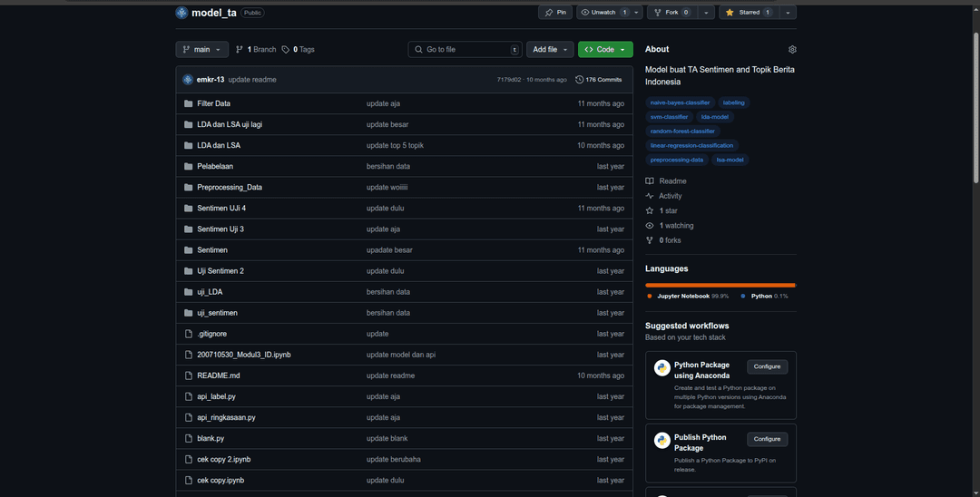Click the Filter Data folder icon
The width and height of the screenshot is (980, 497).
189,103
